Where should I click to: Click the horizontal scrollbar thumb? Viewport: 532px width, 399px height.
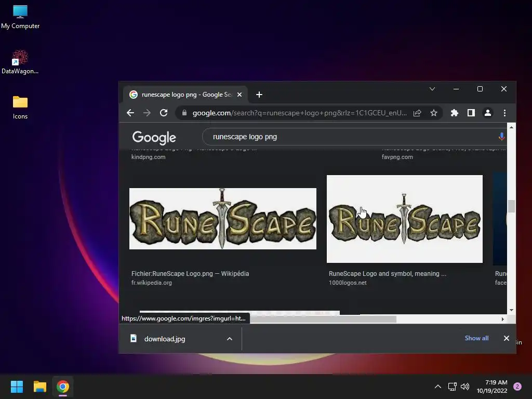coord(323,320)
